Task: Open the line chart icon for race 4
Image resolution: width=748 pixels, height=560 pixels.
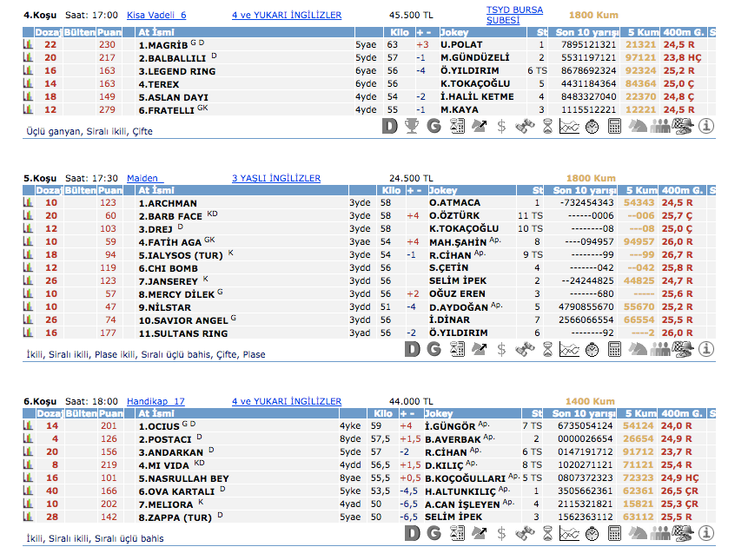Action: 569,127
